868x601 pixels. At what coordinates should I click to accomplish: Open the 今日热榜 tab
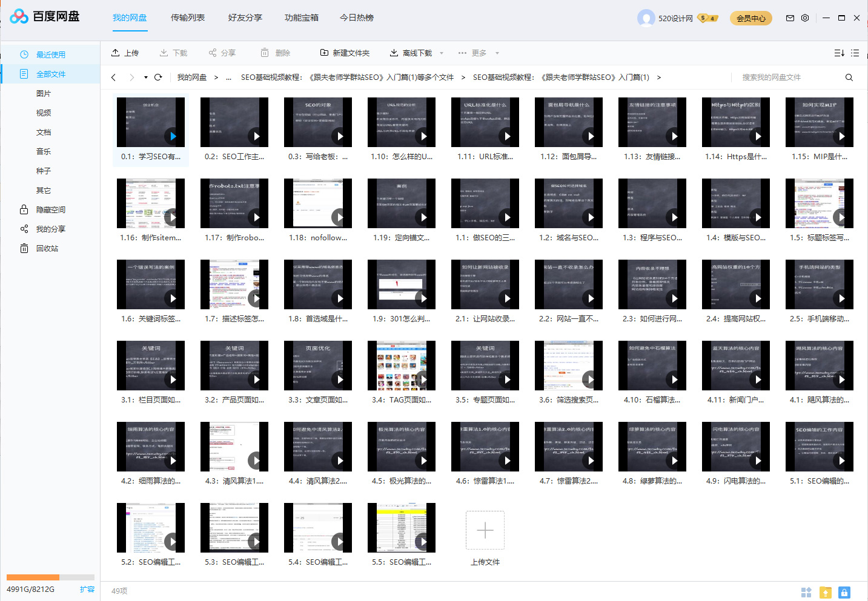357,18
